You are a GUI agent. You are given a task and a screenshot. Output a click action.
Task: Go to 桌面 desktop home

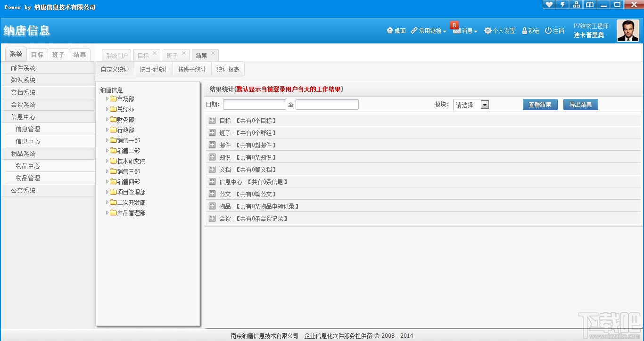(396, 31)
